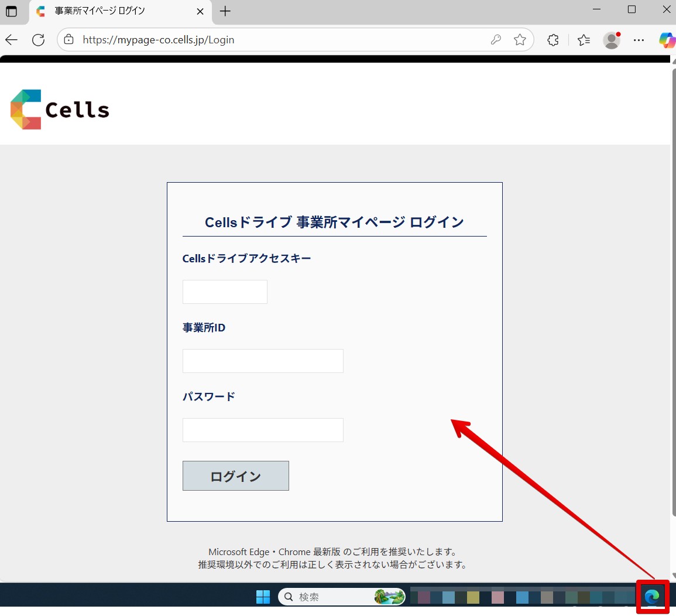676x616 pixels.
Task: Minimize the browser window
Action: (596, 9)
